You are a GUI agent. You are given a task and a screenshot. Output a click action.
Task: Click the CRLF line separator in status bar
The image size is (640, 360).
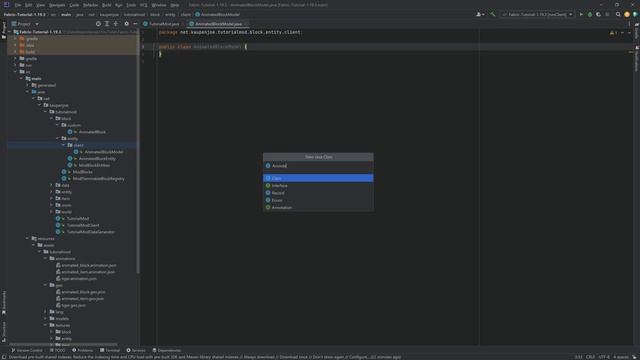pyautogui.click(x=590, y=357)
